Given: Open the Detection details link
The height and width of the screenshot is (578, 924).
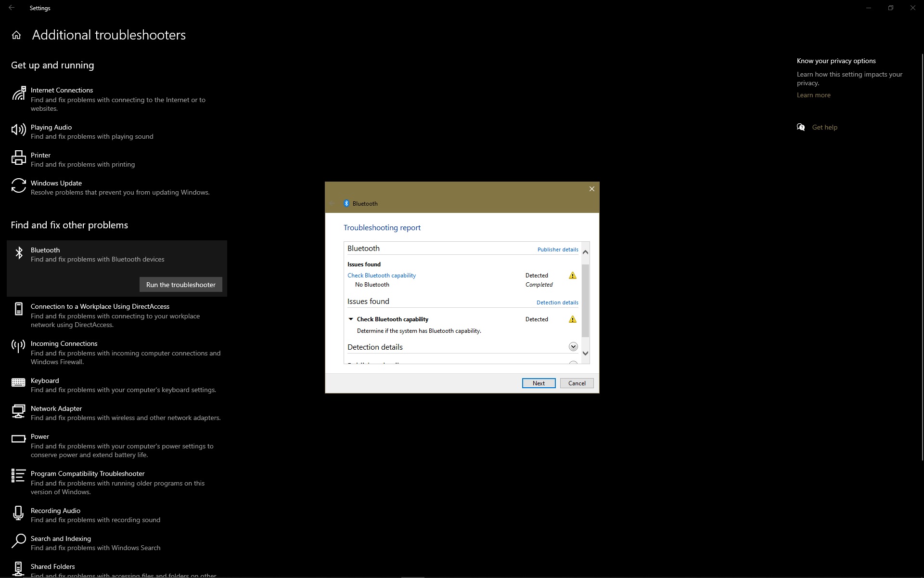Looking at the screenshot, I should click(x=557, y=302).
